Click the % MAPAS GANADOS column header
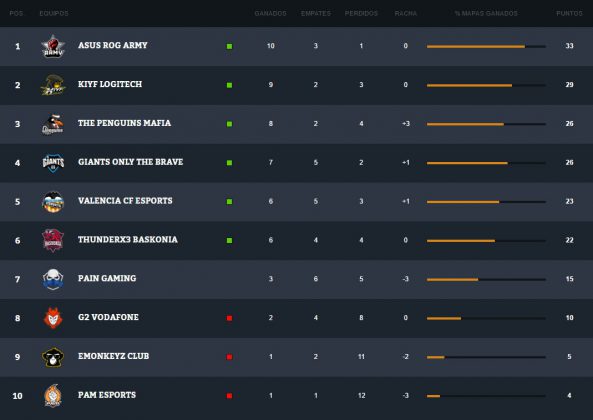 coord(486,13)
